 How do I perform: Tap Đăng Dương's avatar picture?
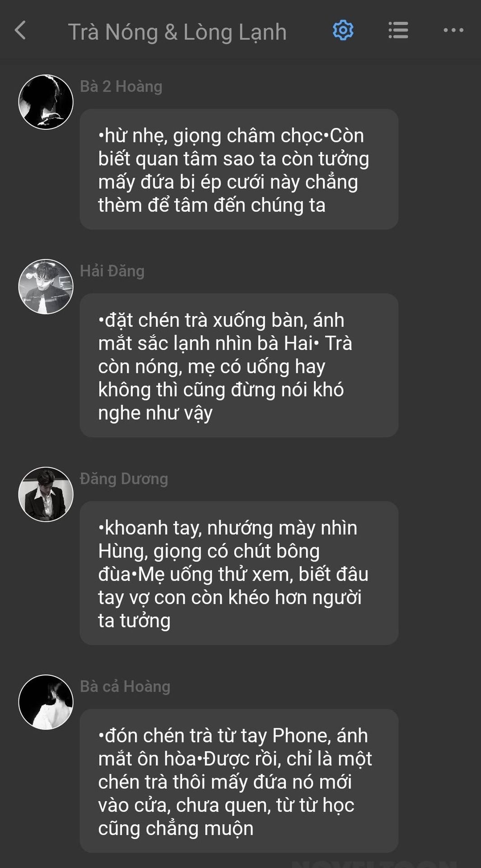click(x=46, y=495)
